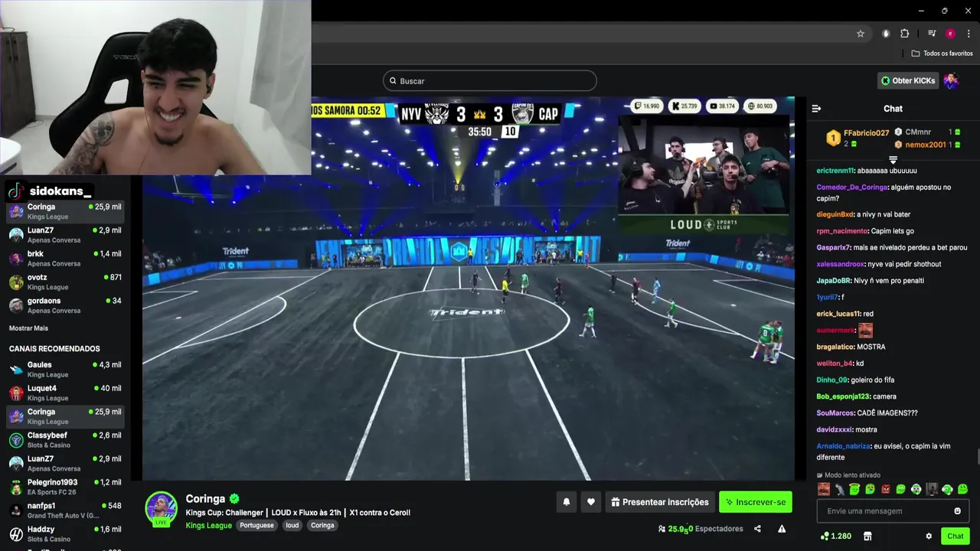Click chat username Arnaldo_nabriza

coord(843,446)
